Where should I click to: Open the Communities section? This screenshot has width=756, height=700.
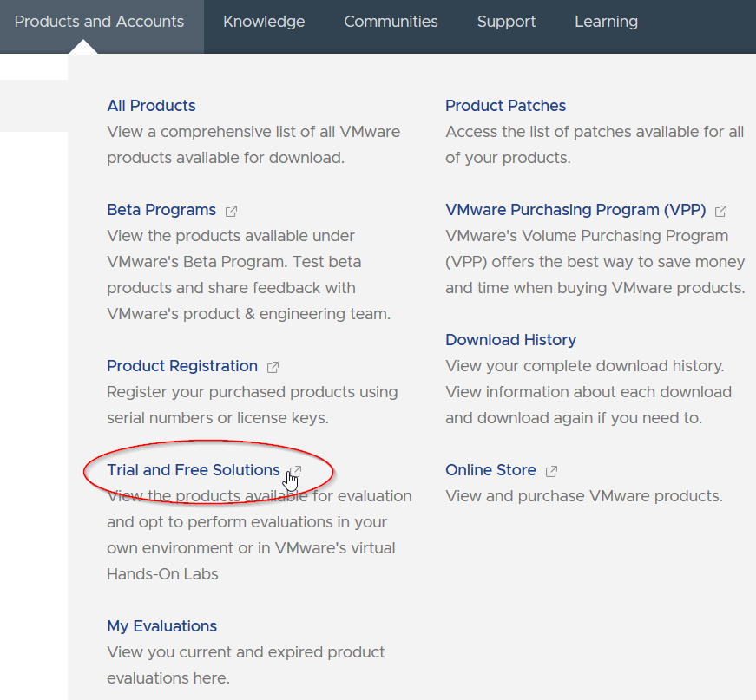pyautogui.click(x=391, y=22)
